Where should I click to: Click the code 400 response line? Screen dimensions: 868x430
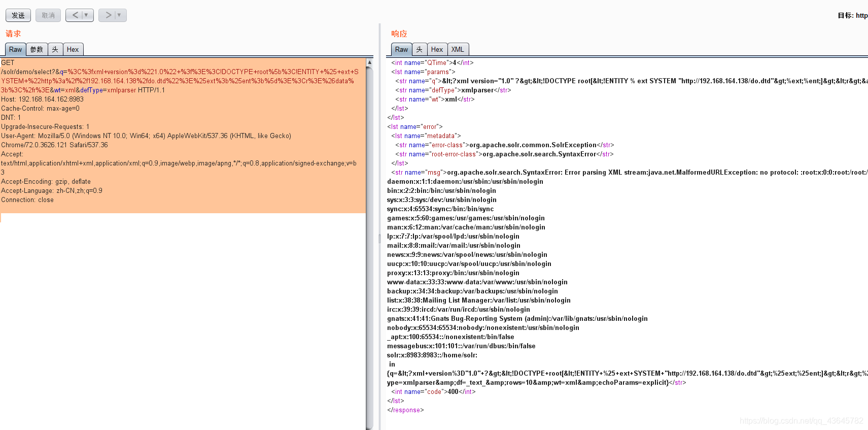pyautogui.click(x=433, y=391)
